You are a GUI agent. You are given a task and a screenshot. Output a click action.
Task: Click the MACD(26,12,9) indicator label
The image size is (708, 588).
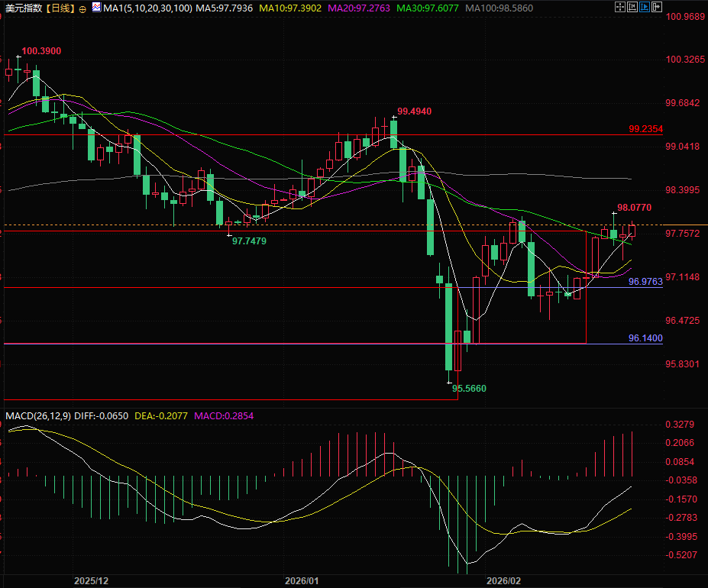(x=38, y=416)
